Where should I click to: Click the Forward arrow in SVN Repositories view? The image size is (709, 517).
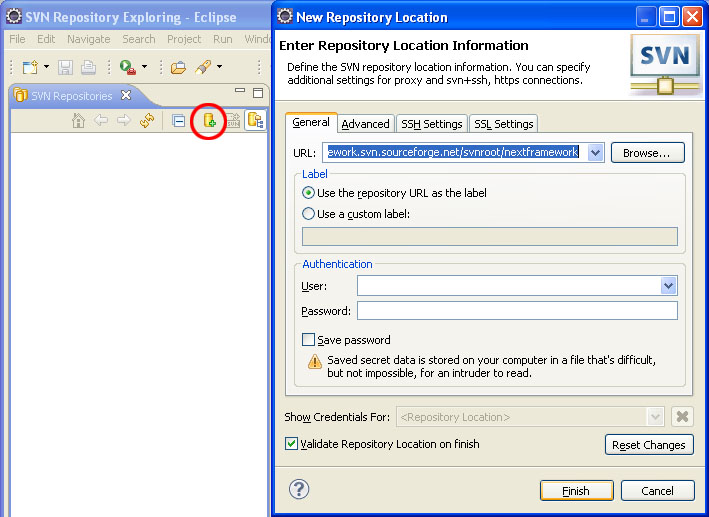tap(123, 120)
